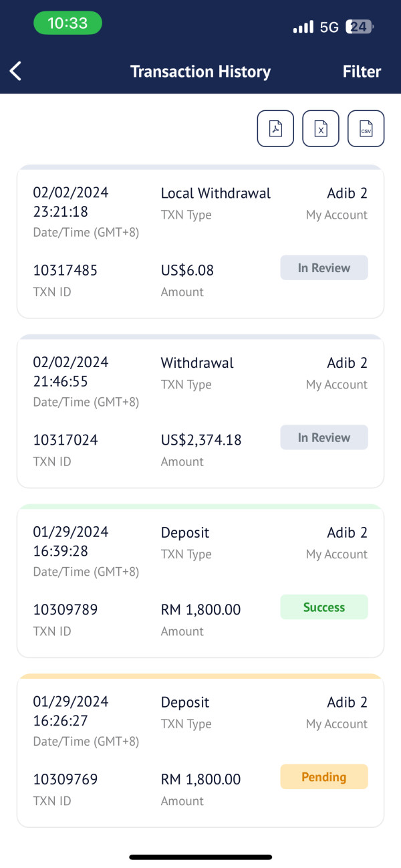Tap the green Success status badge

(x=324, y=607)
